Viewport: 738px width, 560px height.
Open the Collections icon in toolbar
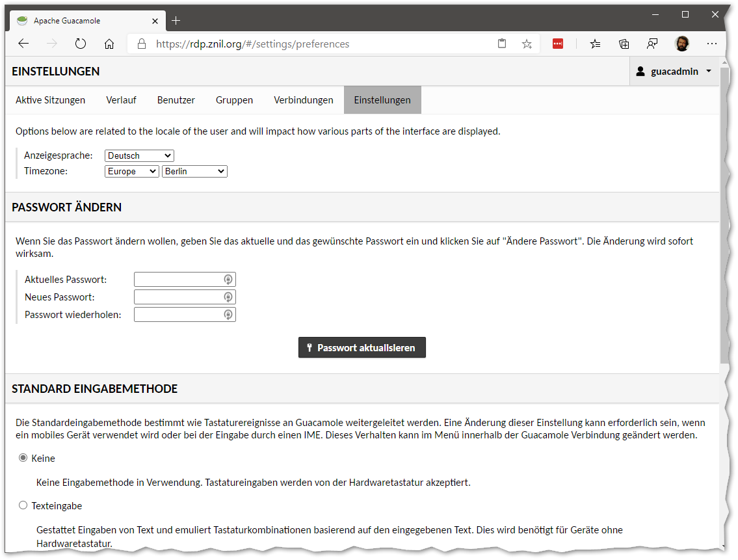point(624,44)
